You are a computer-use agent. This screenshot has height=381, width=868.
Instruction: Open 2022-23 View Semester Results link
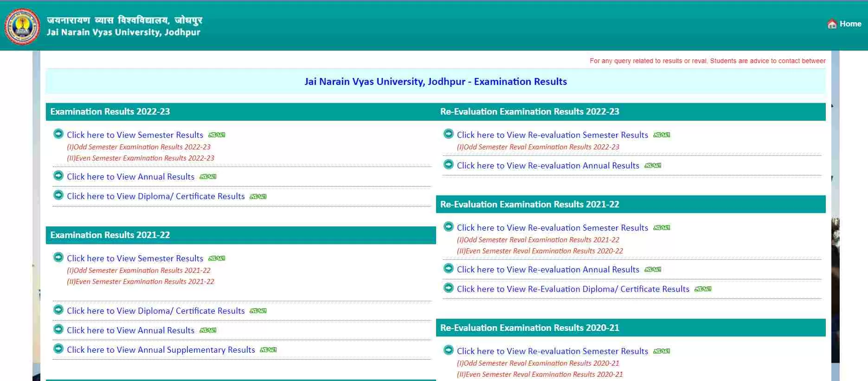pos(135,135)
